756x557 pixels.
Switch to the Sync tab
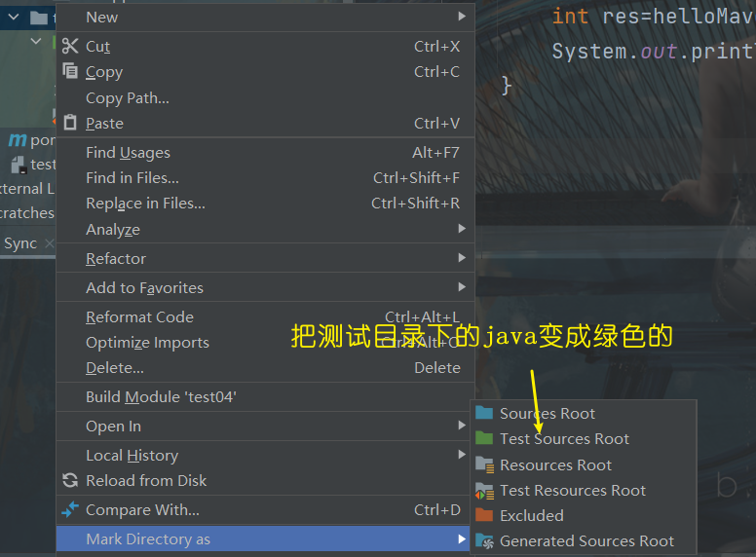click(x=20, y=243)
